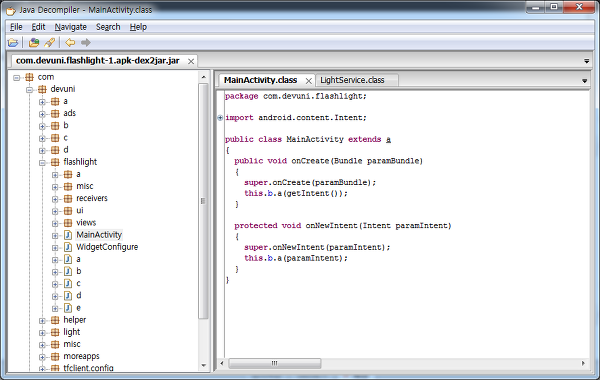The image size is (600, 380).
Task: Expand the receivers package node
Action: pyautogui.click(x=55, y=199)
